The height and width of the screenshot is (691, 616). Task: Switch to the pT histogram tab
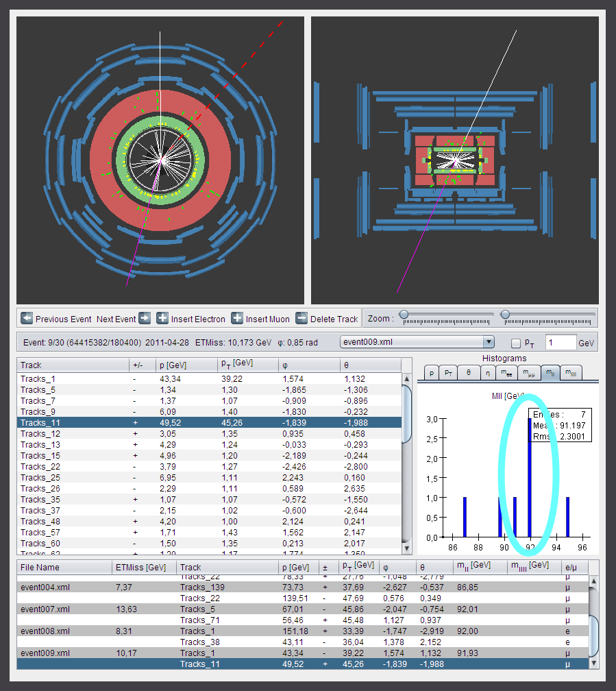448,373
